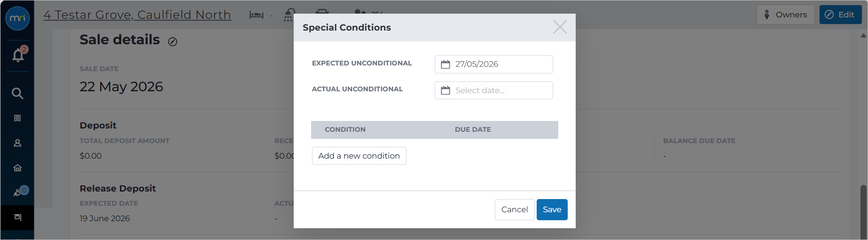Click the page vertical scrollbar thumb
Viewport: 868px width, 240px height.
click(863, 212)
